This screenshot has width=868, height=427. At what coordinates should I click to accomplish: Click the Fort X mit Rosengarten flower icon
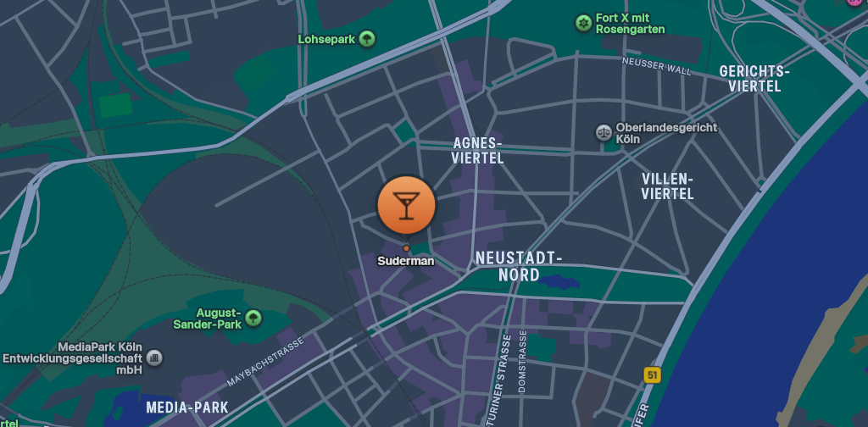coord(583,23)
